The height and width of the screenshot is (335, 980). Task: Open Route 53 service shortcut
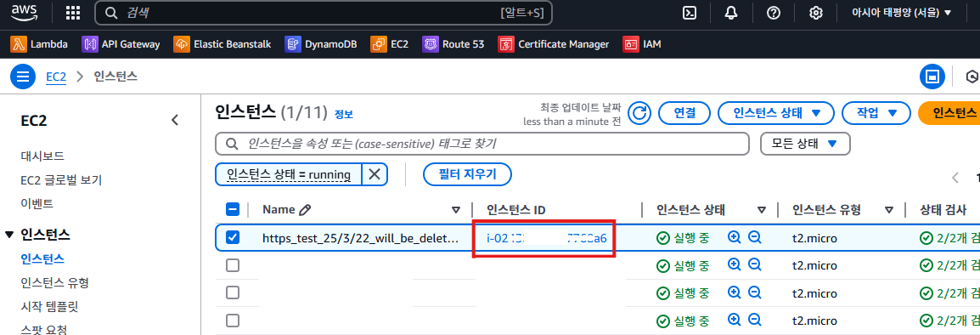(453, 44)
